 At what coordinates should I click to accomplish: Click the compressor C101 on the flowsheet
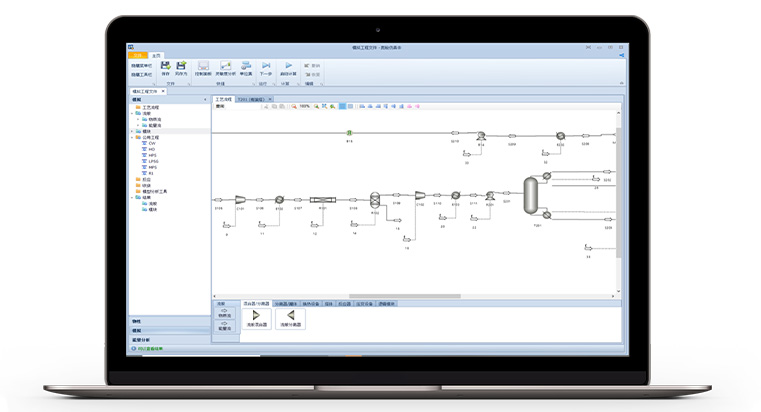[241, 198]
